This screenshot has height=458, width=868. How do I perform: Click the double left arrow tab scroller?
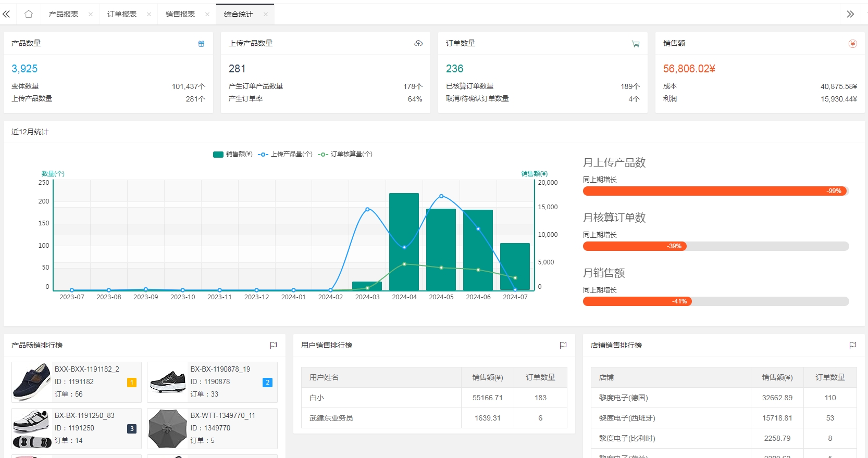[x=6, y=14]
